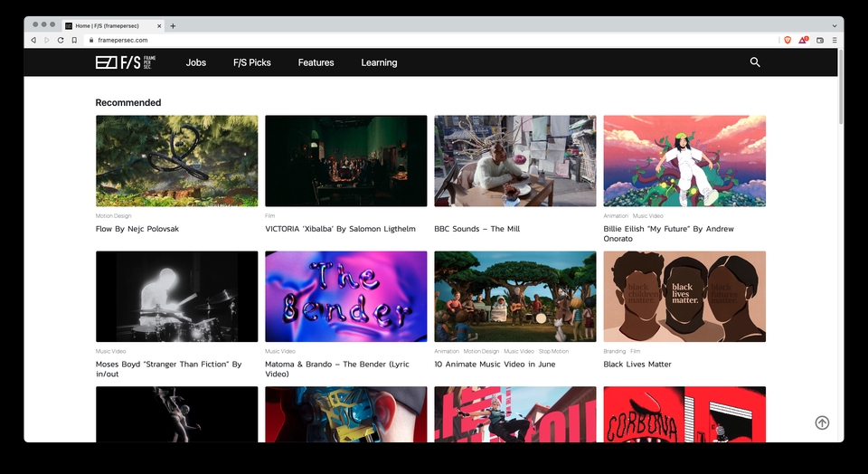The width and height of the screenshot is (868, 474).
Task: Open Flow By Nejc Polovsak title link
Action: (x=137, y=229)
